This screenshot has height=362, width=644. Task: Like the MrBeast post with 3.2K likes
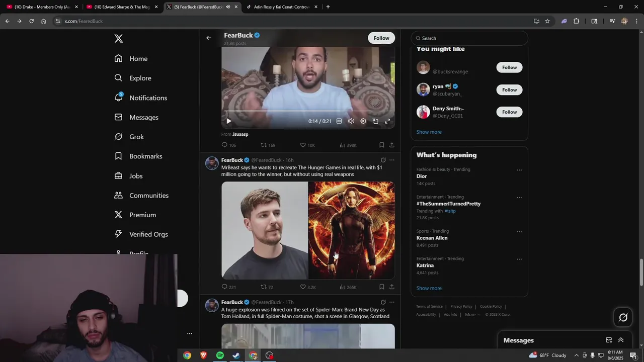(308, 287)
